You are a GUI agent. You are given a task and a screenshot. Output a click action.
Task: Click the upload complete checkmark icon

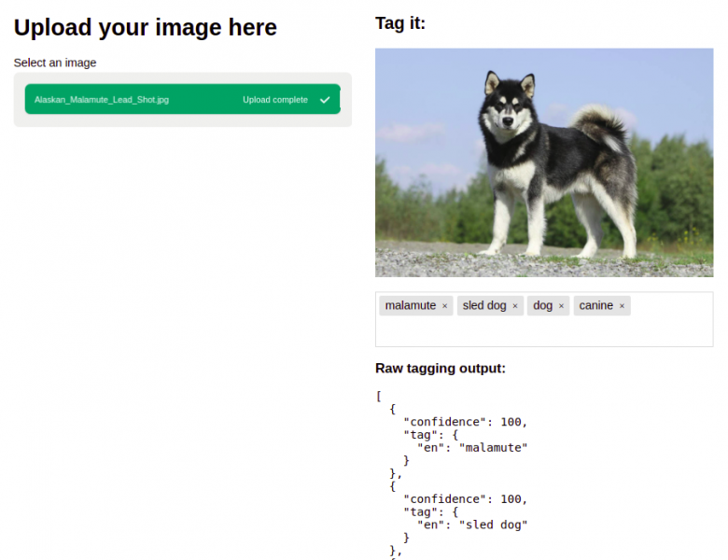coord(325,100)
